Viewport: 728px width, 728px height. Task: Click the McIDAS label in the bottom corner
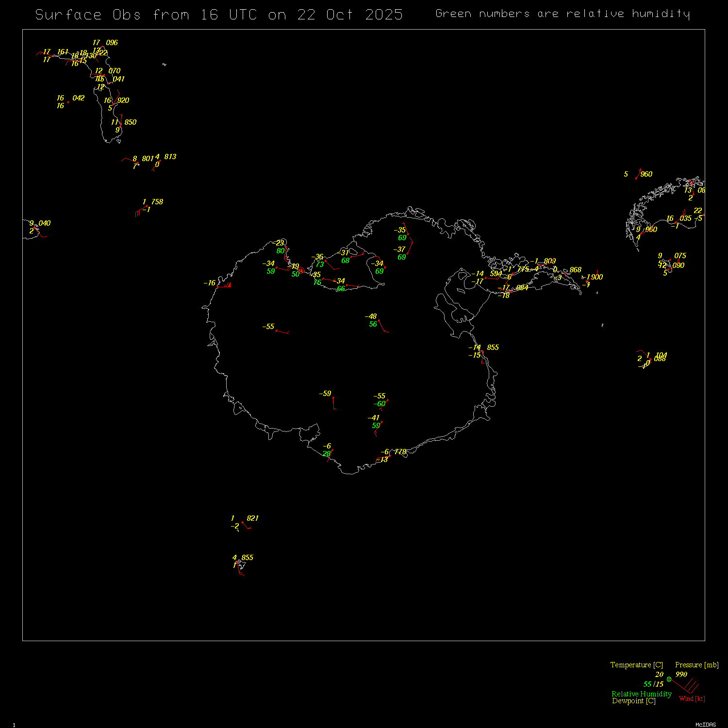[x=705, y=725]
